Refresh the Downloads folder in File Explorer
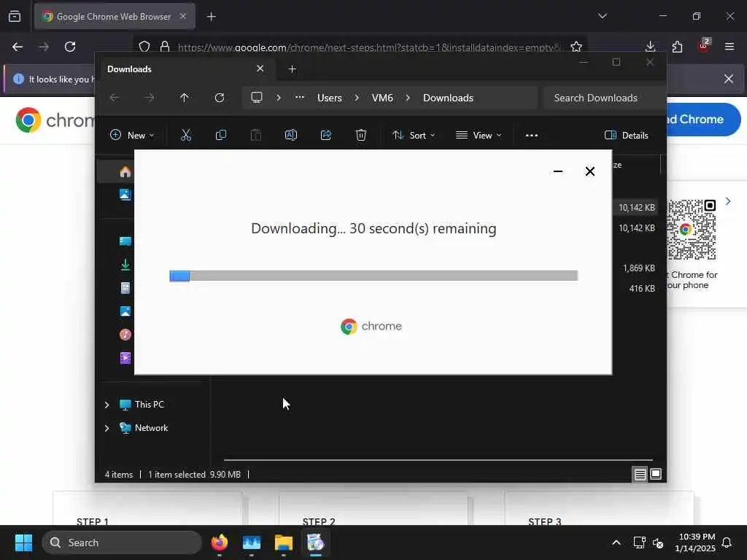 click(x=220, y=98)
